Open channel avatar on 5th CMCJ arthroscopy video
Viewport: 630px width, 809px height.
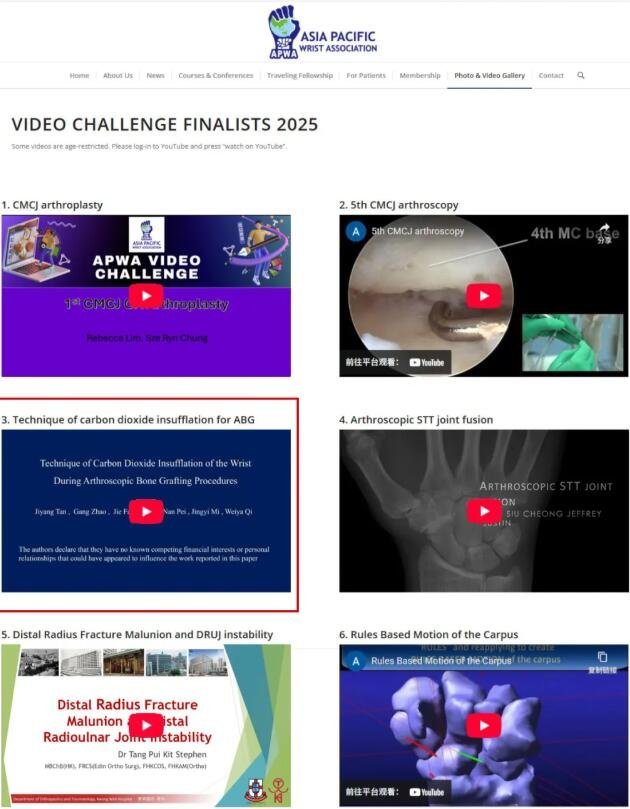point(356,232)
